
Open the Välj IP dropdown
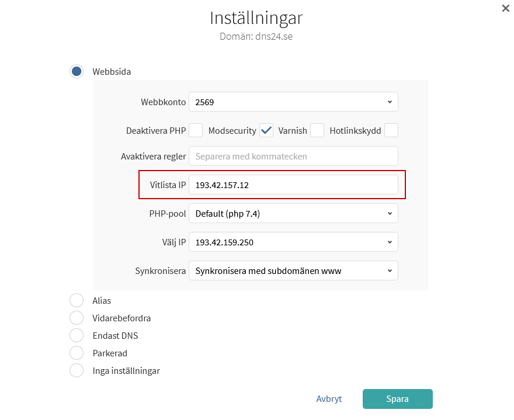click(293, 242)
